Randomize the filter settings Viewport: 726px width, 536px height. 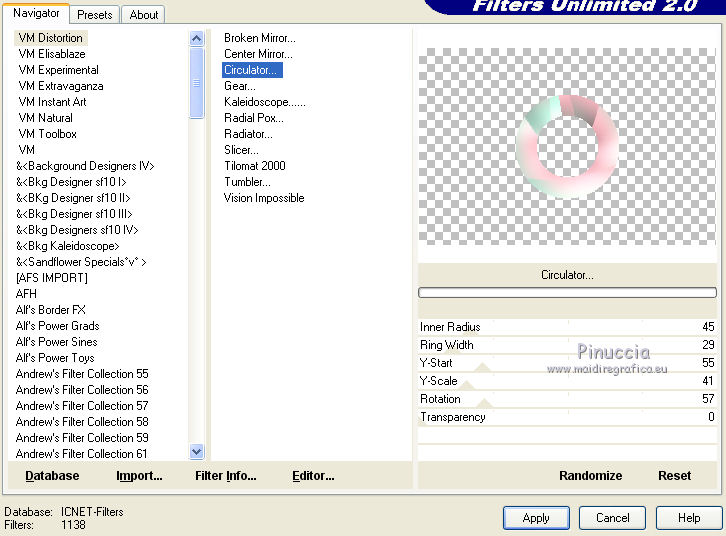[590, 476]
